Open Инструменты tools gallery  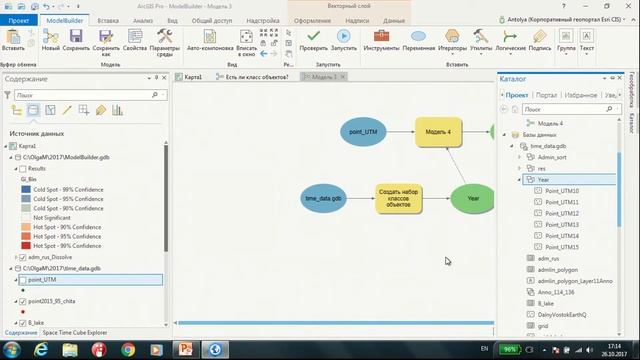coord(381,40)
